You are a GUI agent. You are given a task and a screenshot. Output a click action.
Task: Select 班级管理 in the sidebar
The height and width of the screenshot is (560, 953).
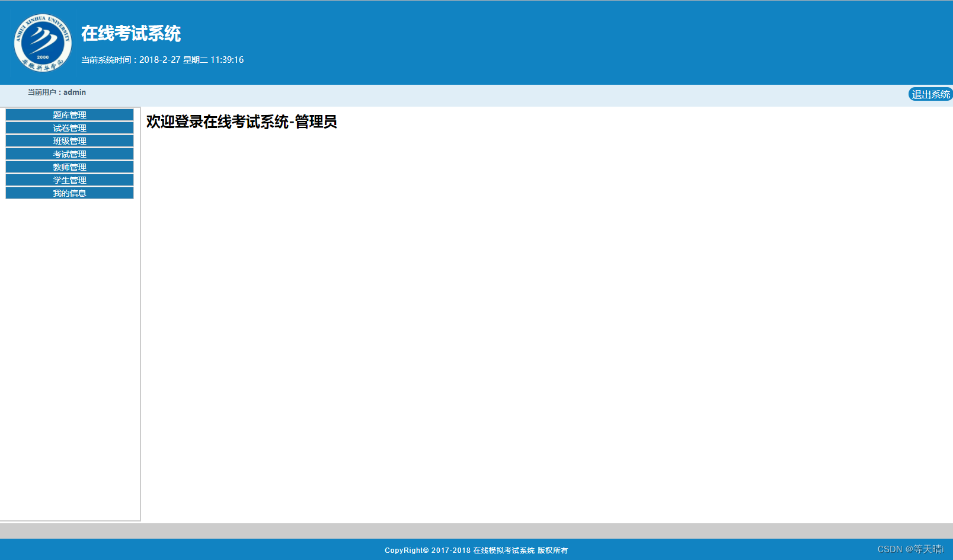pos(69,140)
